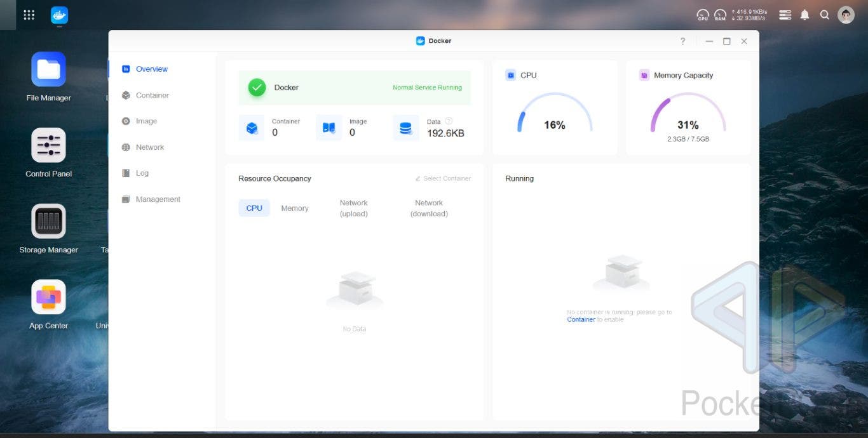Click the network speed readout in top bar
This screenshot has height=438, width=868.
(x=750, y=15)
